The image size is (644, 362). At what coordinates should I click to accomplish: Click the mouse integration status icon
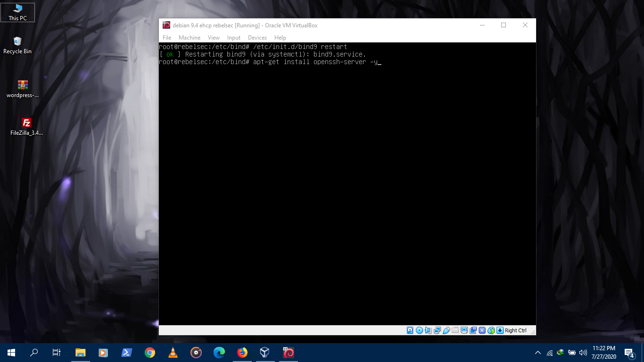click(490, 330)
